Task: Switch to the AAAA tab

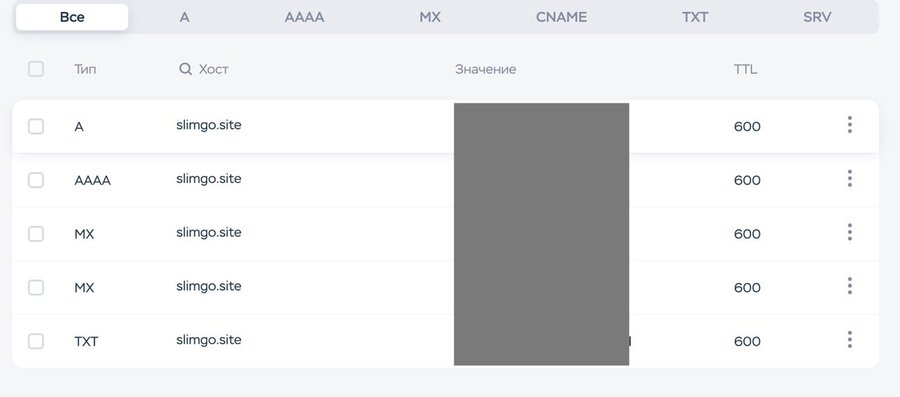Action: pyautogui.click(x=304, y=17)
